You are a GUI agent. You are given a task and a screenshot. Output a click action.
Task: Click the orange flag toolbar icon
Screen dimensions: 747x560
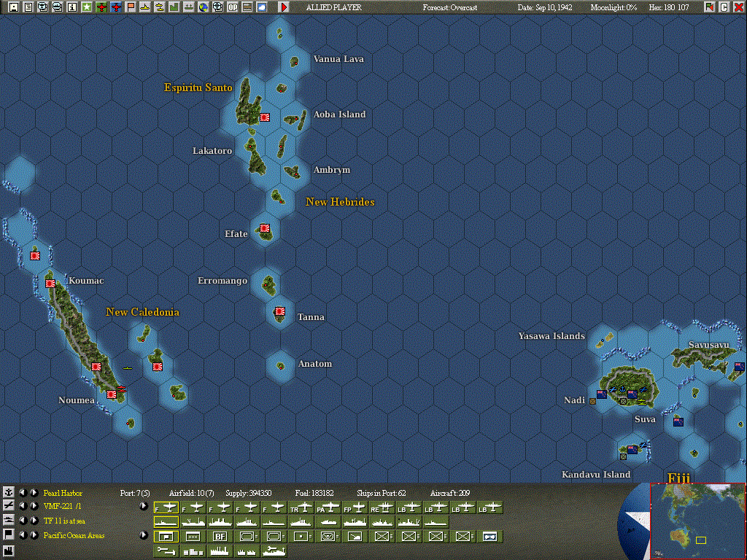point(131,7)
